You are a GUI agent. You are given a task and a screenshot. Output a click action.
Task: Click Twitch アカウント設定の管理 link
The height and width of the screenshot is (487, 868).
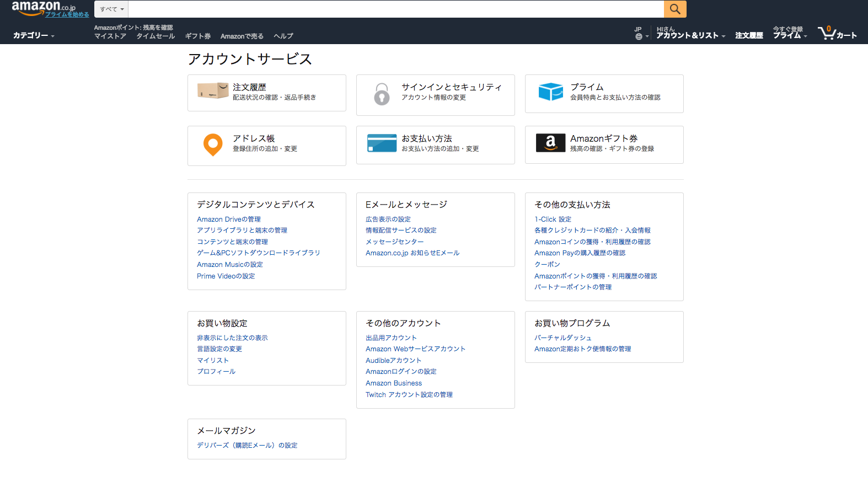coord(409,395)
